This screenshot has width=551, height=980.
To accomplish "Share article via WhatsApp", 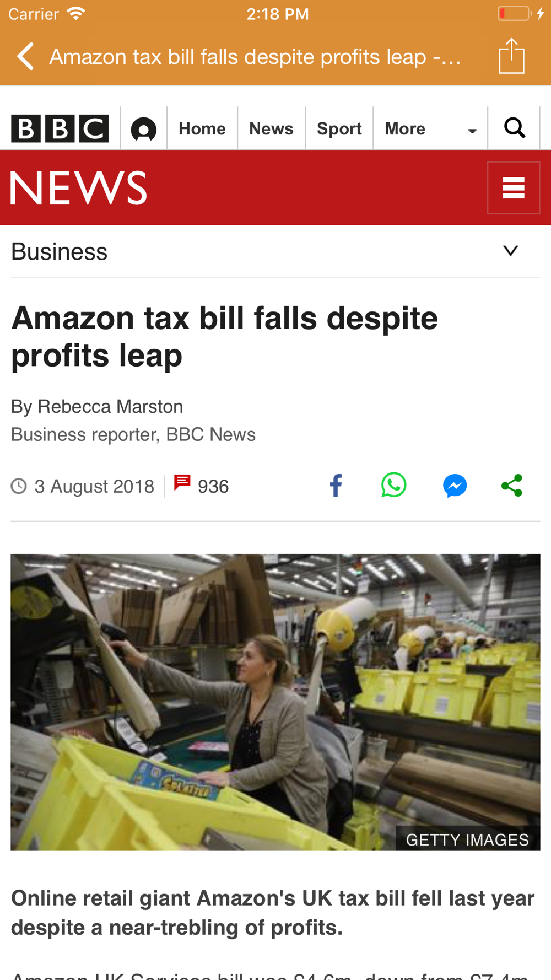I will point(393,485).
